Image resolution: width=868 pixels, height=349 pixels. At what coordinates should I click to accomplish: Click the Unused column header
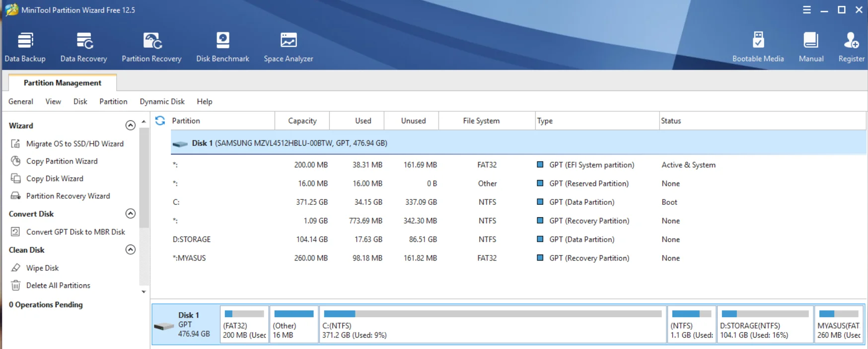coord(412,121)
